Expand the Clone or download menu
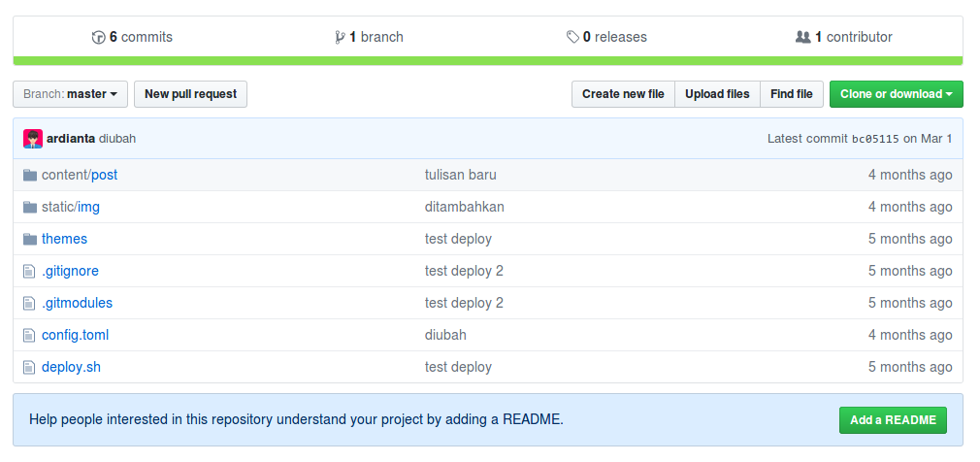980x462 pixels. 896,94
